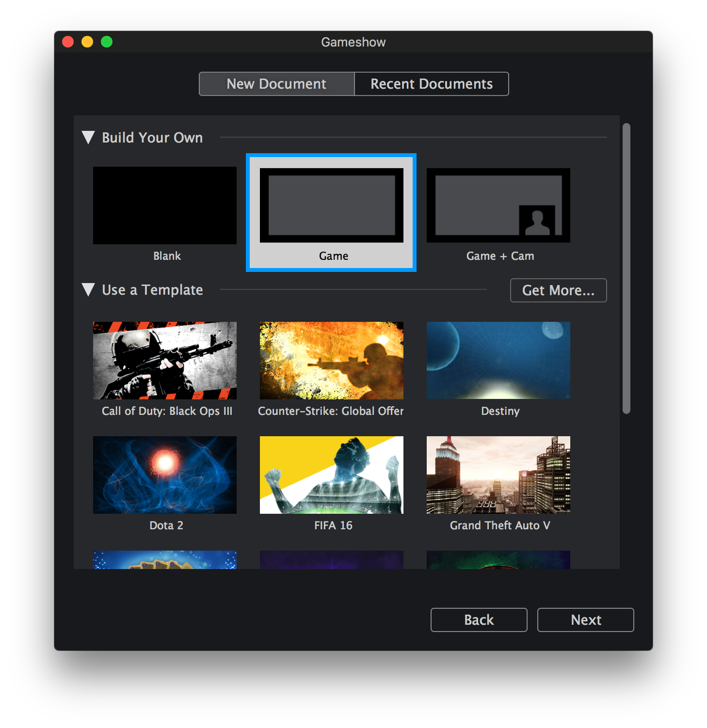The height and width of the screenshot is (728, 707).
Task: Collapse the Use a Template section
Action: [x=88, y=289]
